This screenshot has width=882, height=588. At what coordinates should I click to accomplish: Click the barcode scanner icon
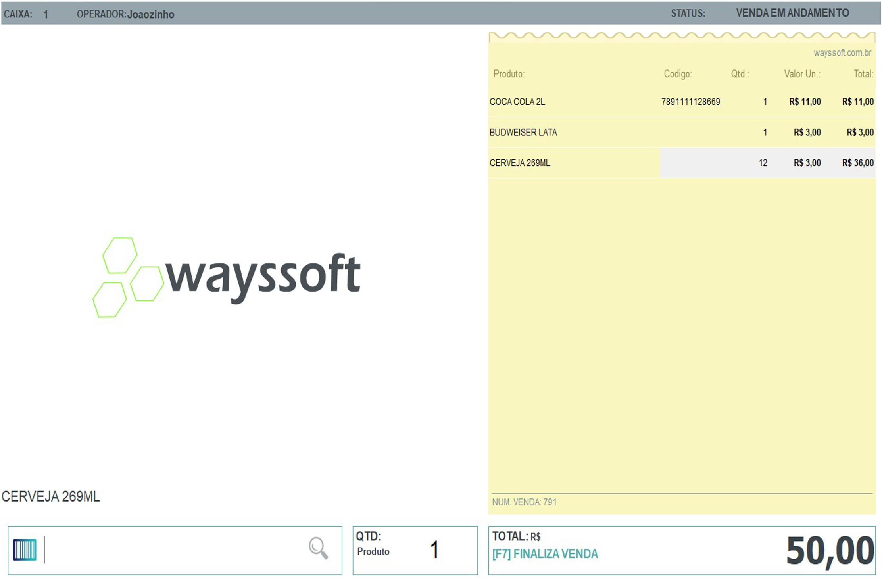25,550
